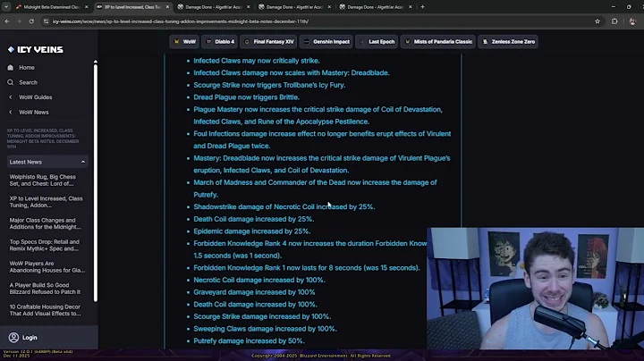Switch to third Damage Done browser tab
Image resolution: width=644 pixels, height=361 pixels.
(x=376, y=7)
